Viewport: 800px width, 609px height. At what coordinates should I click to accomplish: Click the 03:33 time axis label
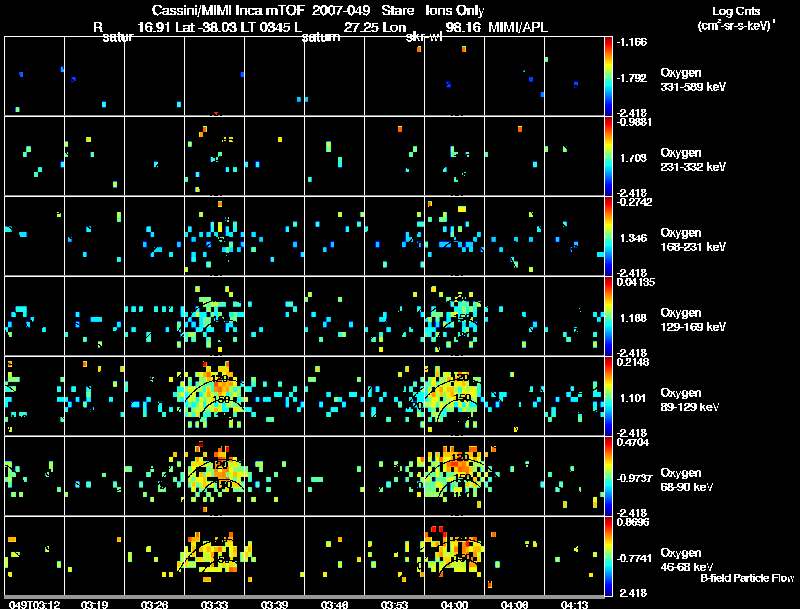pos(214,604)
